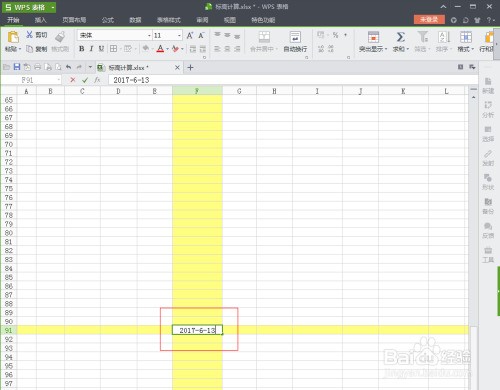Expand the Format dropdown arrow
This screenshot has width=500, height=390.
[x=472, y=49]
